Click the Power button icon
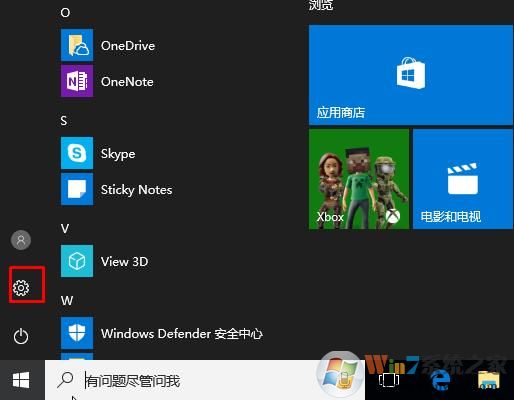The image size is (514, 400). coord(21,336)
